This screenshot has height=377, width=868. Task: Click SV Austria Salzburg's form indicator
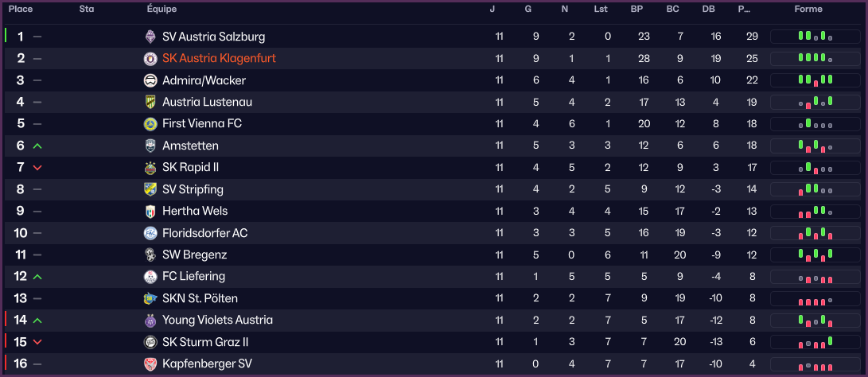tap(815, 37)
